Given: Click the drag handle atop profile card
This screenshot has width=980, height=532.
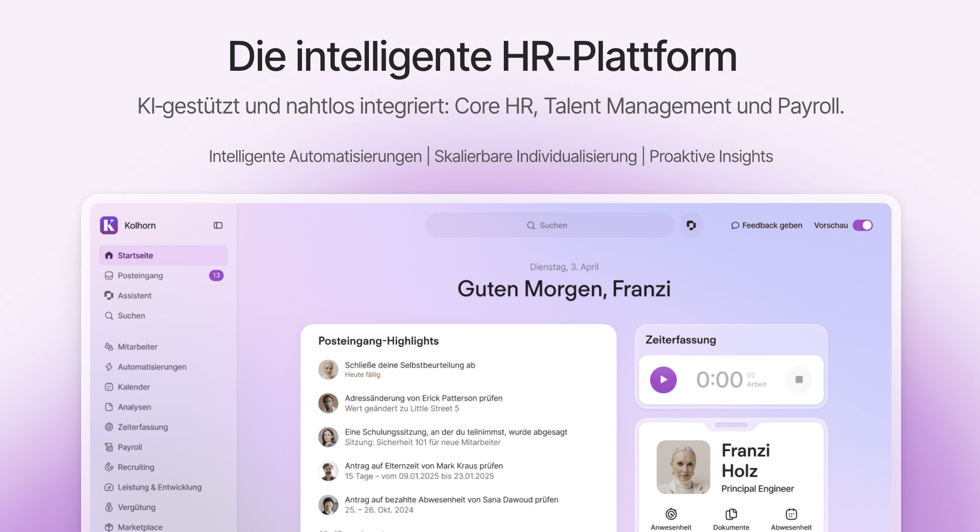Looking at the screenshot, I should point(731,425).
